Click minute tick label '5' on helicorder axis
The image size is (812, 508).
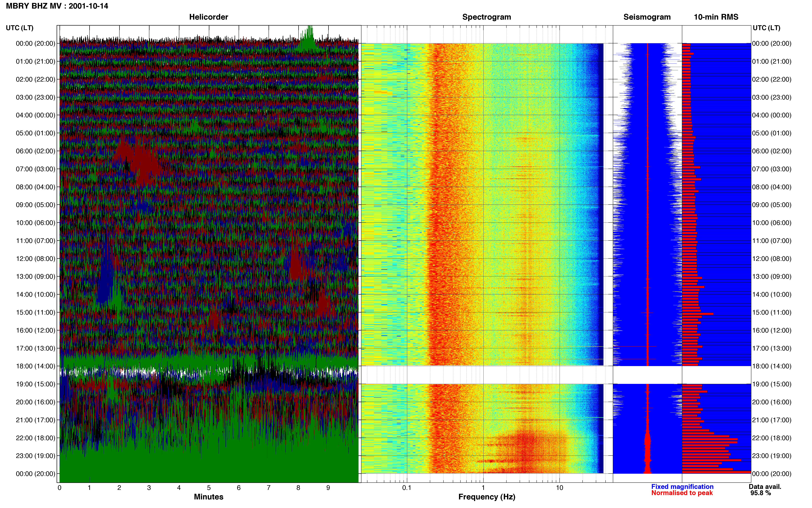(209, 488)
